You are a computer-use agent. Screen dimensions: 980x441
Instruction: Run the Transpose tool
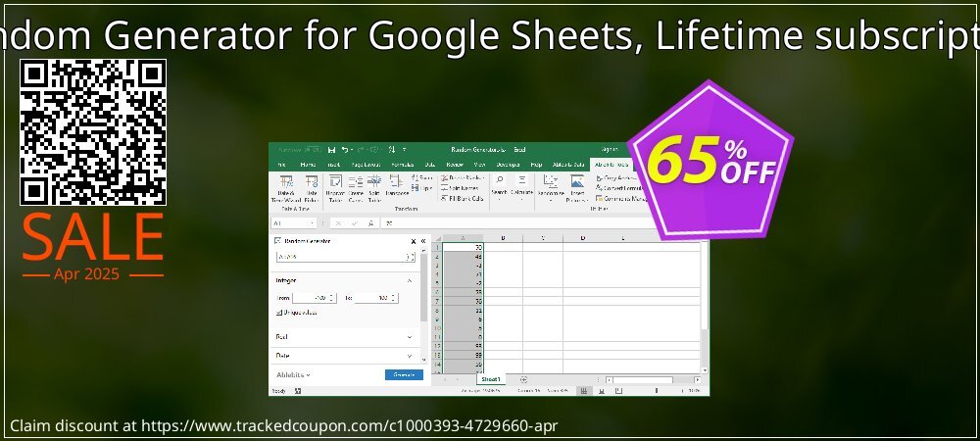click(396, 185)
